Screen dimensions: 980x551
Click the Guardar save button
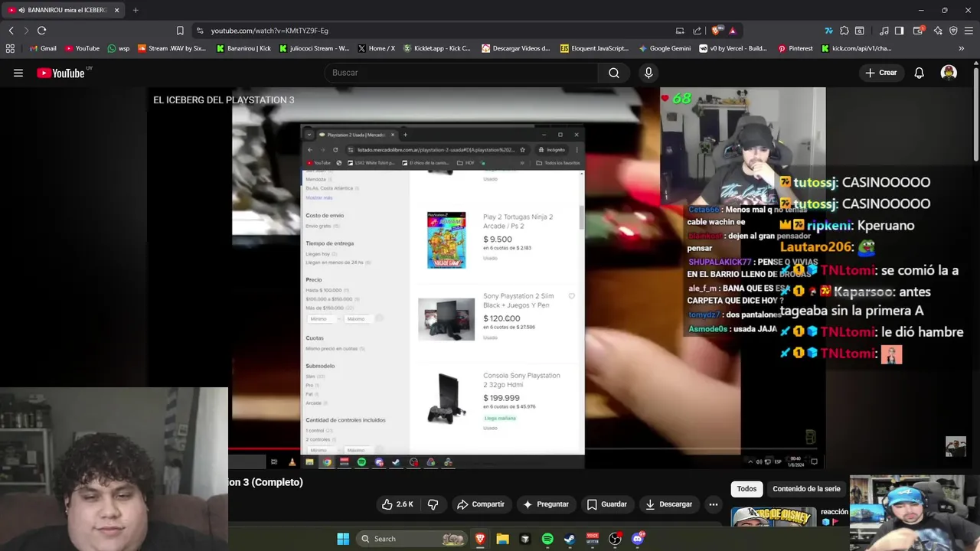pos(607,504)
